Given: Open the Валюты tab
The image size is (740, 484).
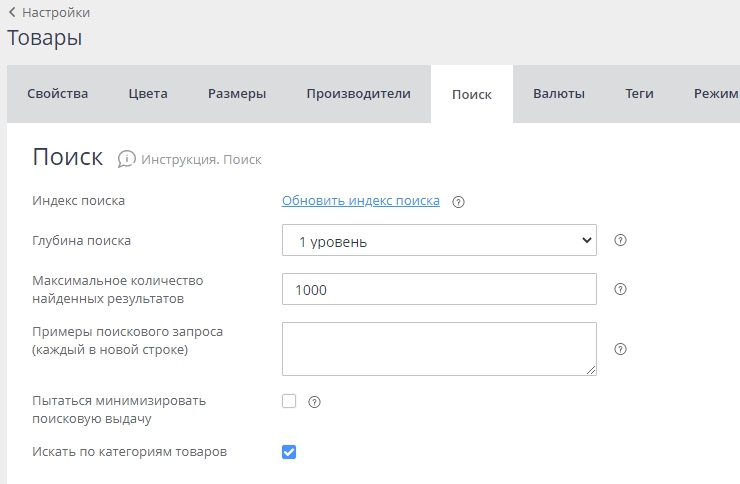Looking at the screenshot, I should pos(559,94).
